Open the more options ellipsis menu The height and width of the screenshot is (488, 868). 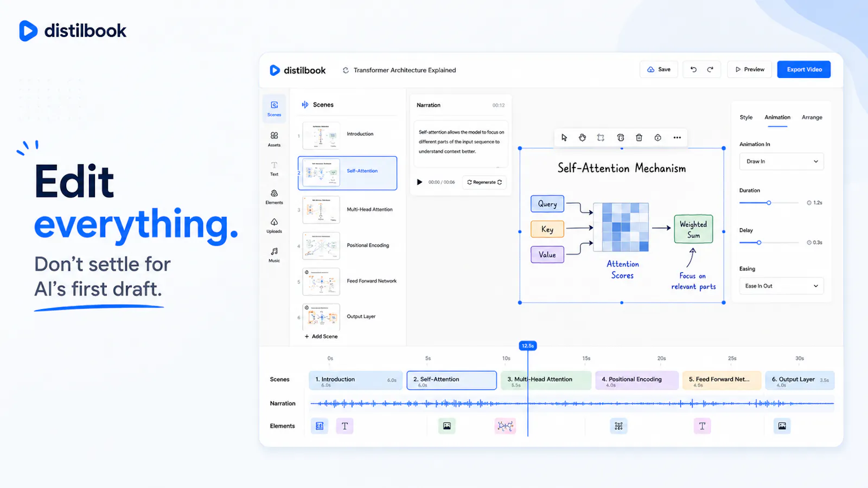677,138
